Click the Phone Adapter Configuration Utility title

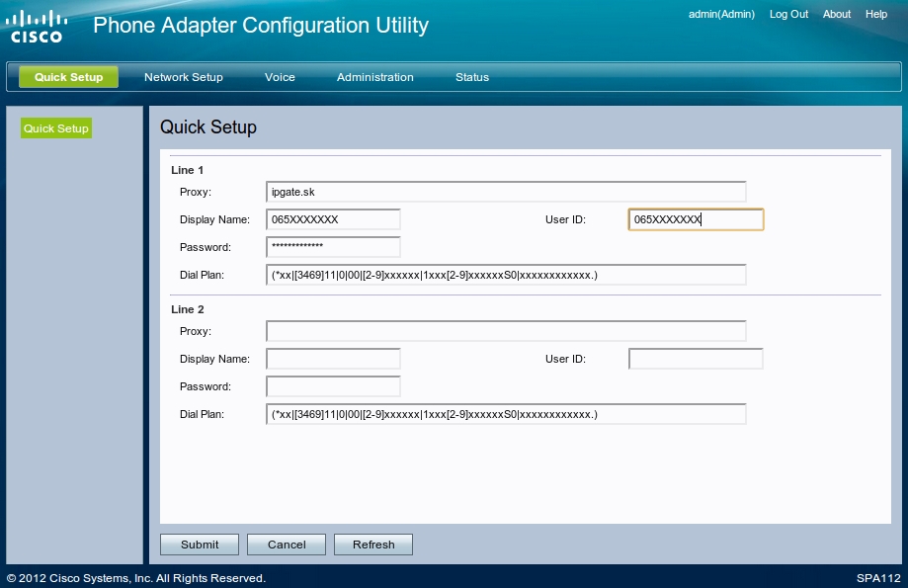coord(261,26)
